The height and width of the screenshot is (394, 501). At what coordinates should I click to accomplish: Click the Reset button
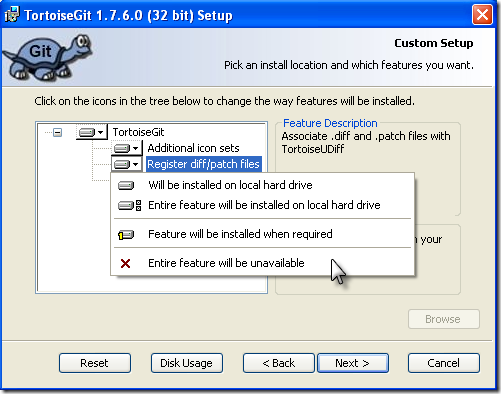[x=95, y=363]
